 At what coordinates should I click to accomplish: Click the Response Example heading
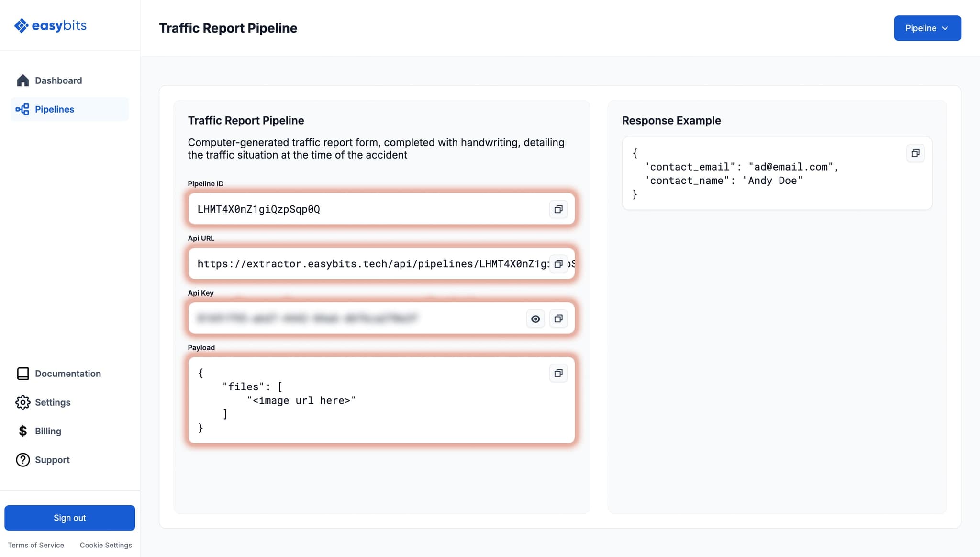pos(671,121)
